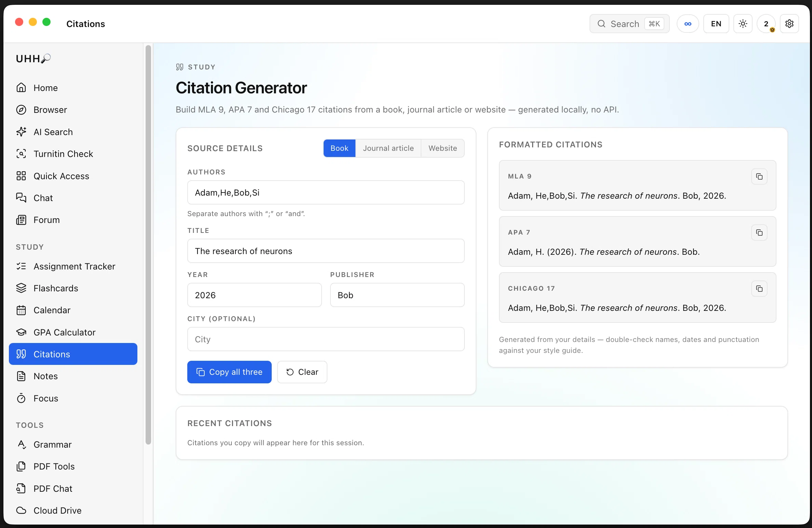Open Cloud Drive
This screenshot has width=812, height=528.
pos(73,511)
